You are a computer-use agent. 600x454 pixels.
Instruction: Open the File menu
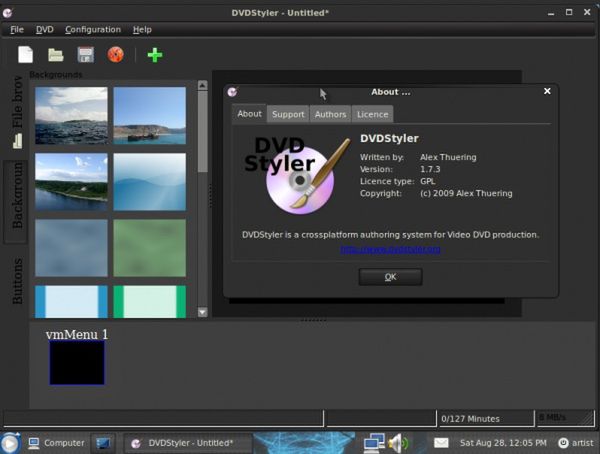pos(17,29)
